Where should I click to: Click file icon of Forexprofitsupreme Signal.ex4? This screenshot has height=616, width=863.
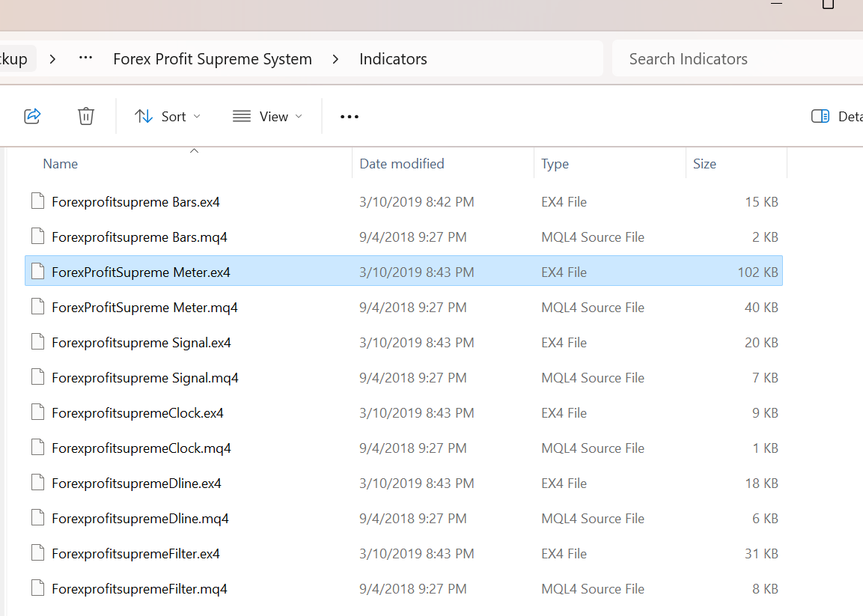[x=38, y=342]
